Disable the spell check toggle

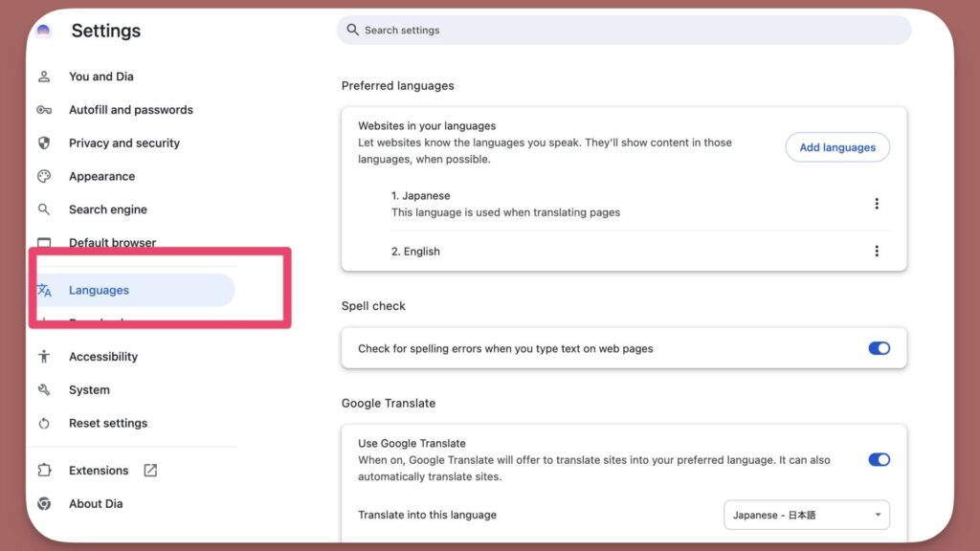[879, 348]
